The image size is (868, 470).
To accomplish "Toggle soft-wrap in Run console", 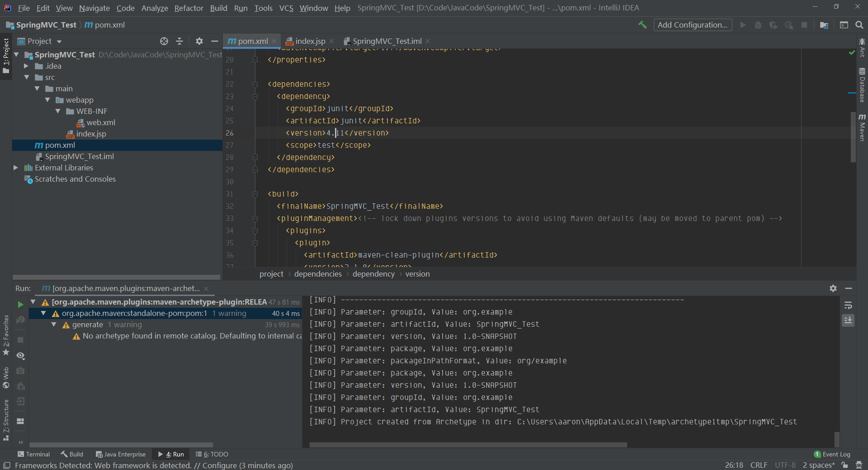I will click(848, 305).
